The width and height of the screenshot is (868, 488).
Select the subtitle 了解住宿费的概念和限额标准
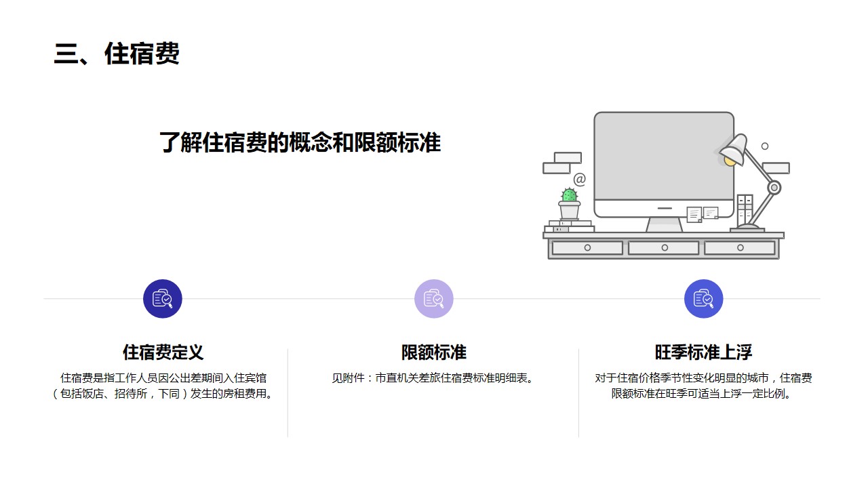(300, 143)
